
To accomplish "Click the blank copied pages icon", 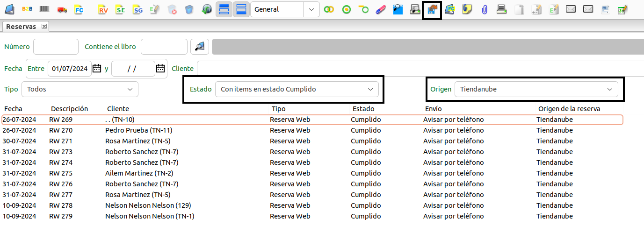I will pyautogui.click(x=519, y=9).
